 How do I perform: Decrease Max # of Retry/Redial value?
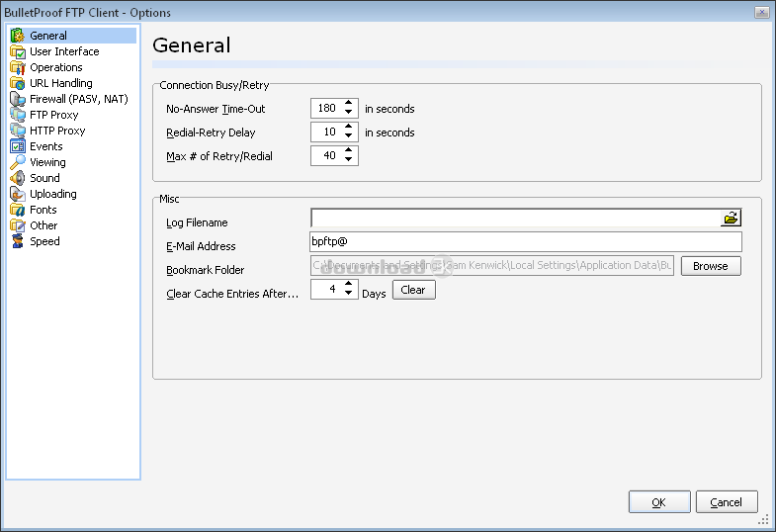348,160
